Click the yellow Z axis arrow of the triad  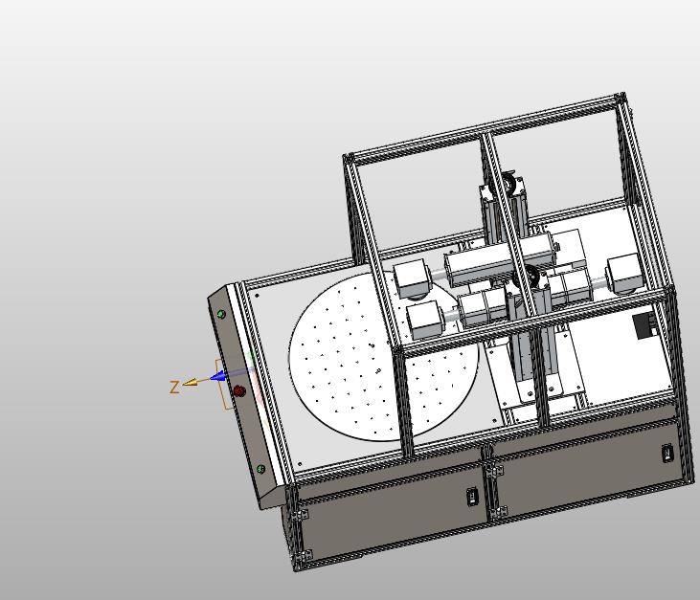click(x=191, y=383)
